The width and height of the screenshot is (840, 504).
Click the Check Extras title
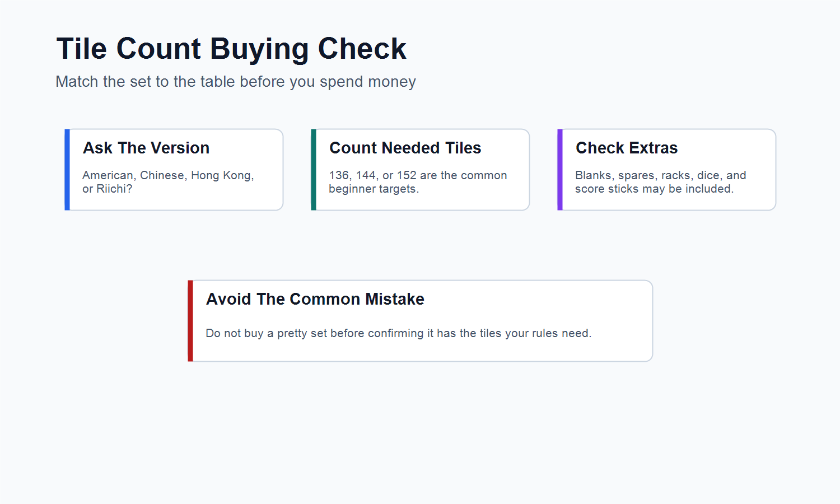point(627,148)
